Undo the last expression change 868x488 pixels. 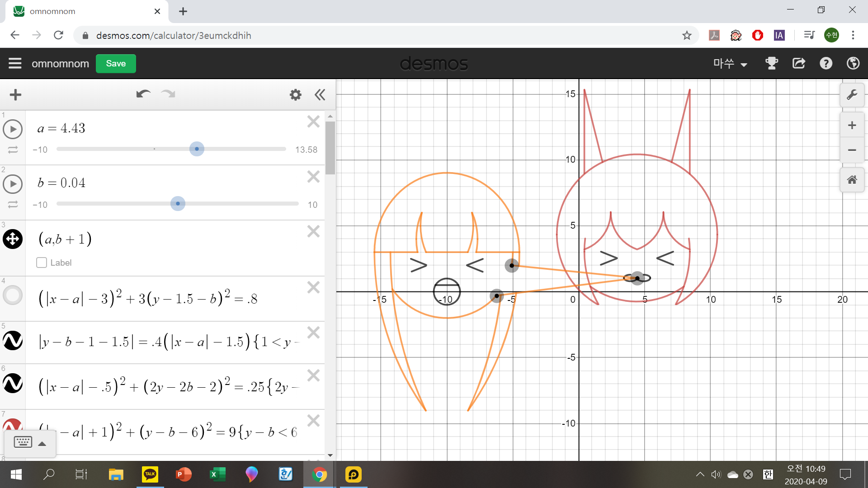[143, 94]
